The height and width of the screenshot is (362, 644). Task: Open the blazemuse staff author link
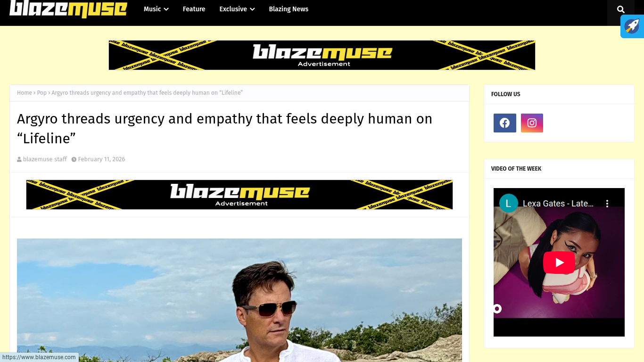click(x=45, y=159)
